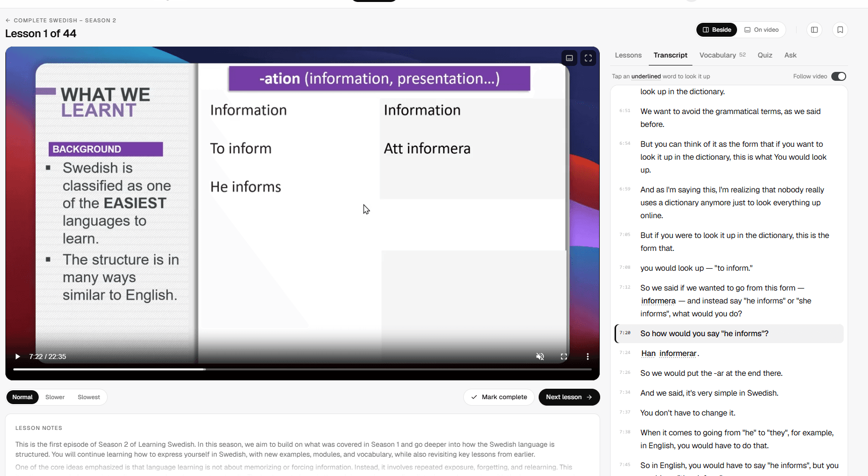868x476 pixels.
Task: Switch layout to Beside mode
Action: [717, 30]
